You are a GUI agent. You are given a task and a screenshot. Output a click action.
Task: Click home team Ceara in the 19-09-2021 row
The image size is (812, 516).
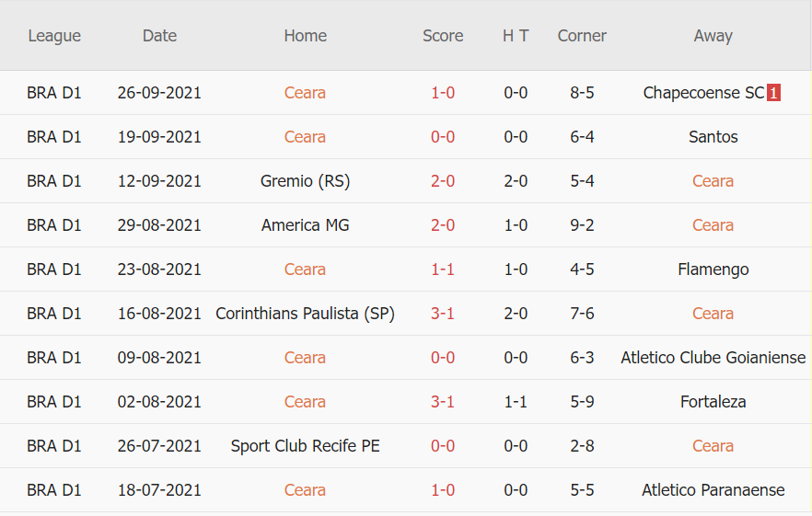[305, 137]
